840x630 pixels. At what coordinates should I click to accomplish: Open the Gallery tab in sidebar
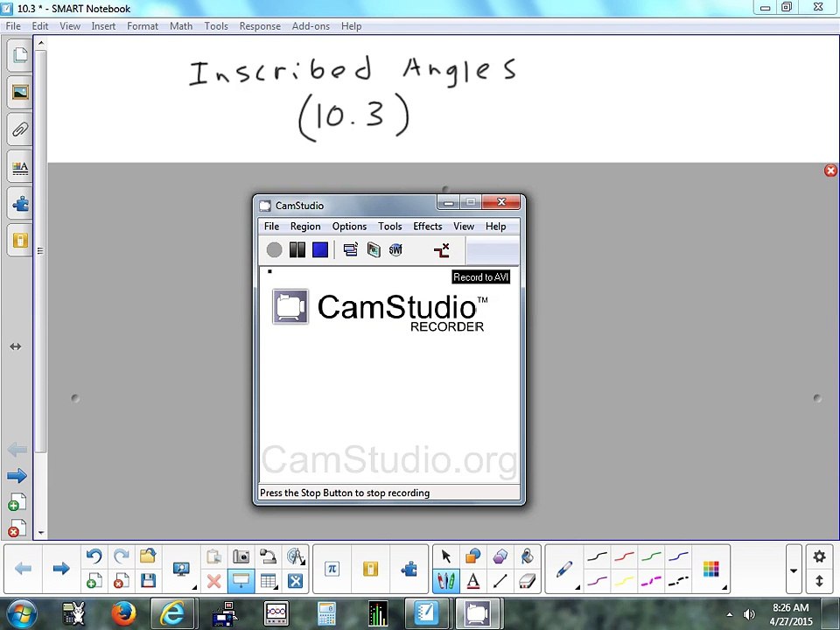pyautogui.click(x=20, y=92)
